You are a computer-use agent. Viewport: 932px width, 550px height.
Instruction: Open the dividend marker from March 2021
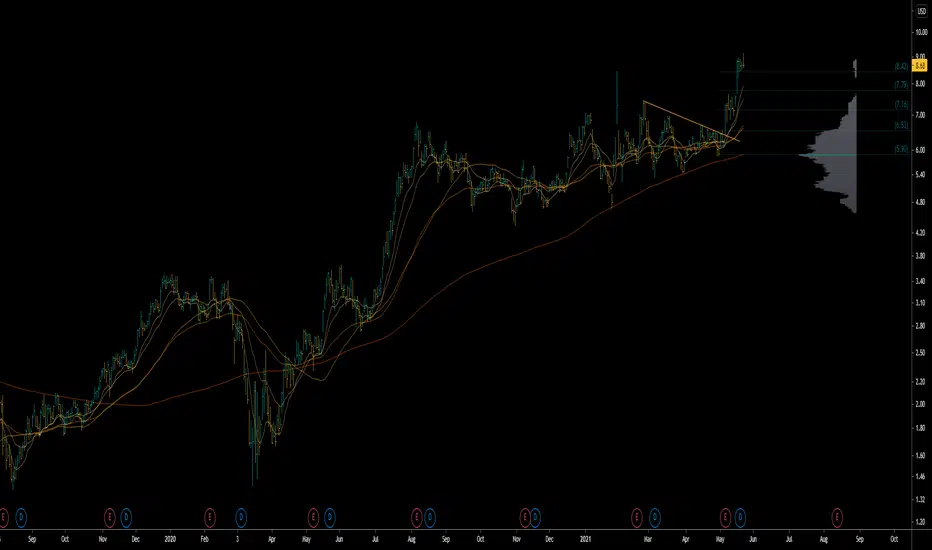(x=654, y=518)
